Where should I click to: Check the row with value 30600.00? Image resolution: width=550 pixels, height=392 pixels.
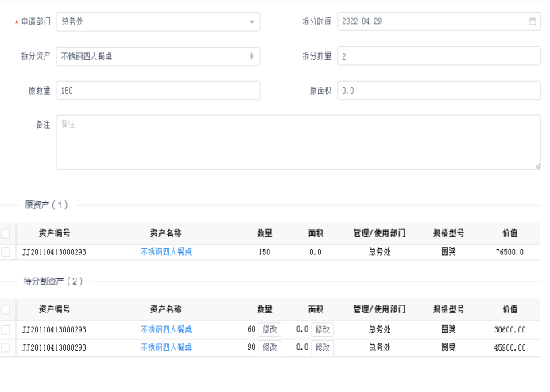click(6, 329)
